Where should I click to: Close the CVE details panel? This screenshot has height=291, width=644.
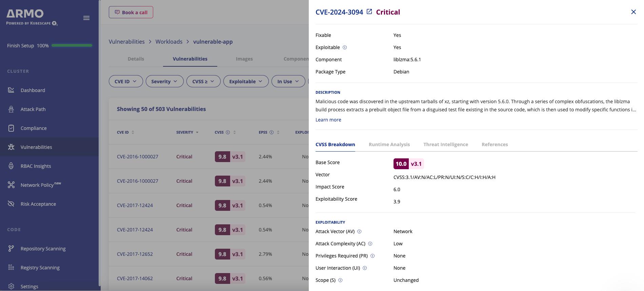click(x=633, y=12)
